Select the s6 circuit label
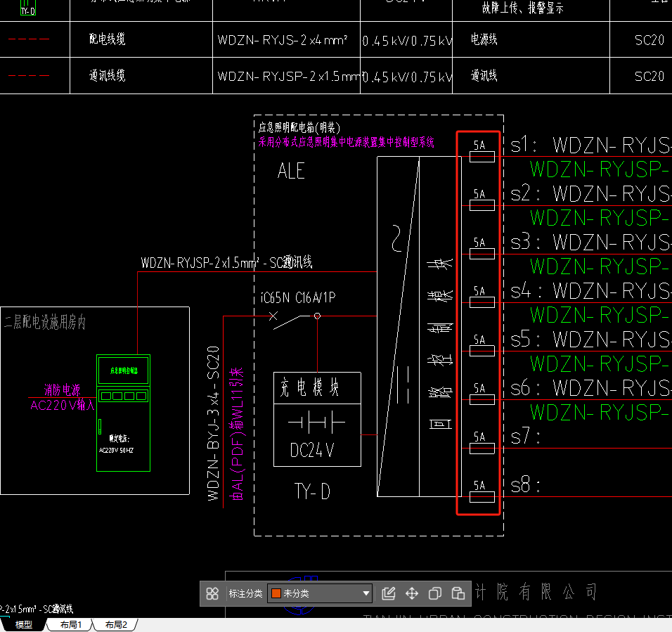 pos(524,388)
